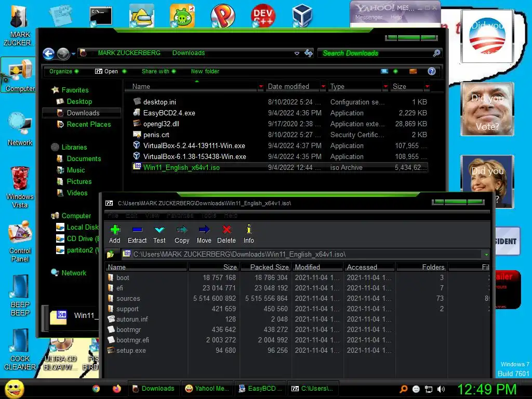Select bootmgr.efi in 7-Zip list
532x399 pixels.
click(x=132, y=340)
